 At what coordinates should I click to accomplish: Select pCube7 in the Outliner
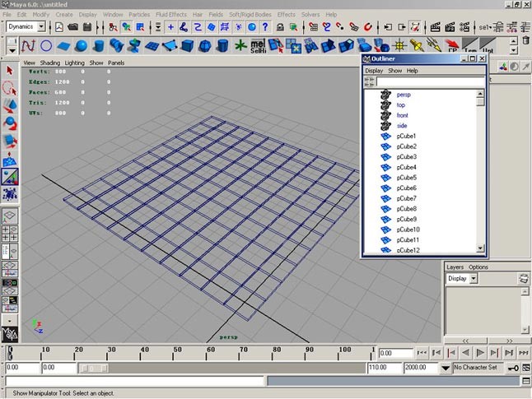tap(406, 198)
